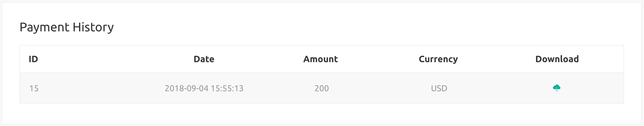
Task: Click the word History in the heading
Action: [93, 27]
